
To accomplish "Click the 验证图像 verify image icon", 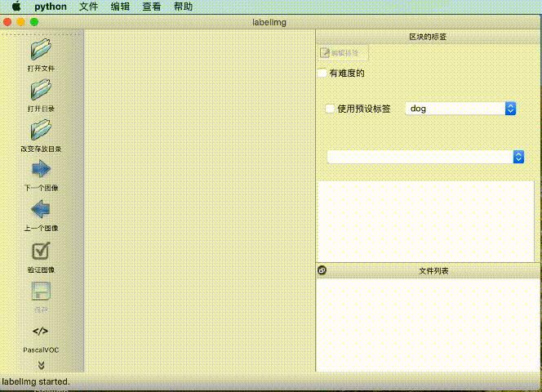I will click(x=41, y=251).
